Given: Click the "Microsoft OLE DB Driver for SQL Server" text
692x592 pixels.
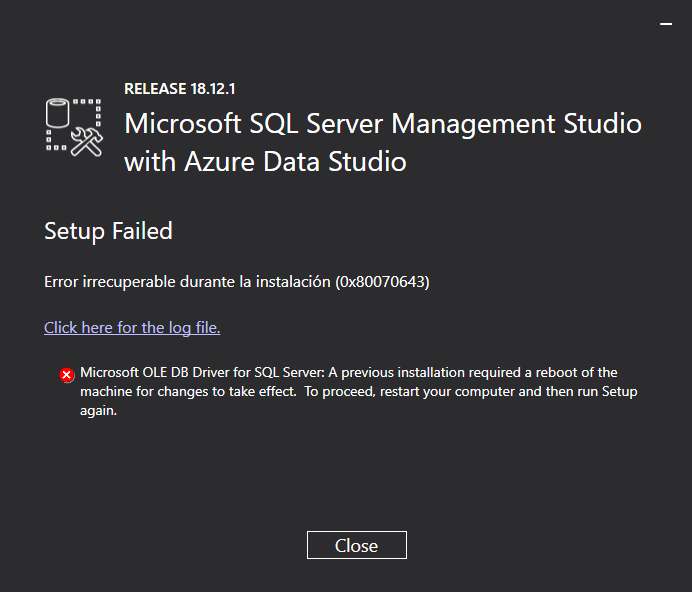Looking at the screenshot, I should pyautogui.click(x=198, y=373).
